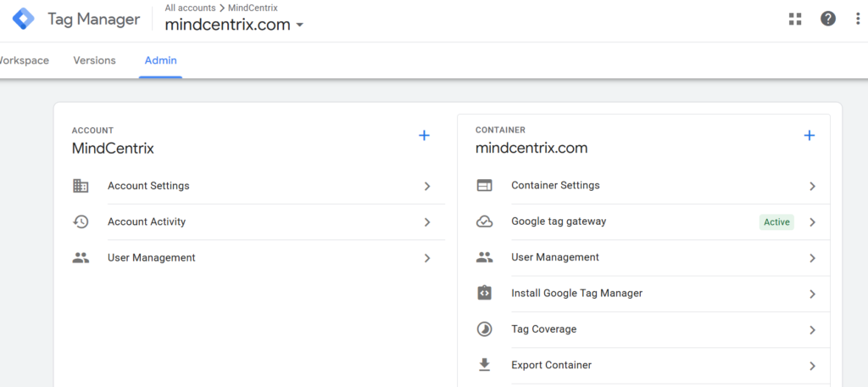Open Export Container label

pos(551,365)
